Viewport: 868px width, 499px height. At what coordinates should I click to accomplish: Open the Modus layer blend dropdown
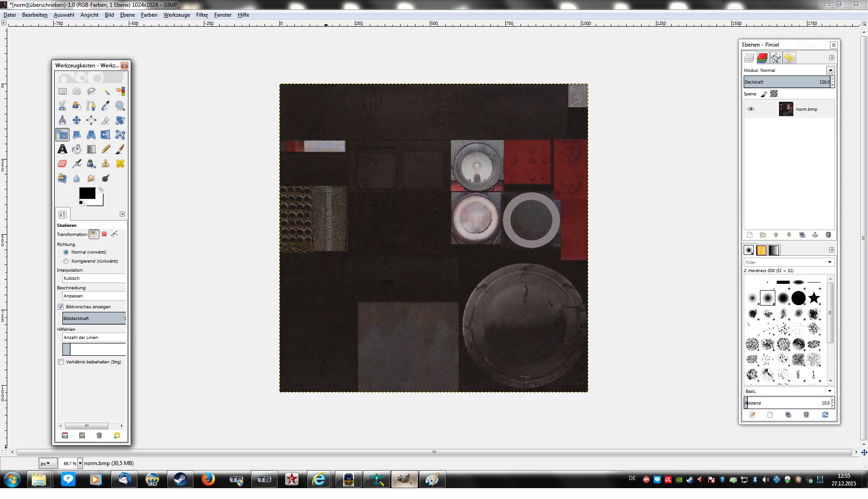(x=830, y=71)
